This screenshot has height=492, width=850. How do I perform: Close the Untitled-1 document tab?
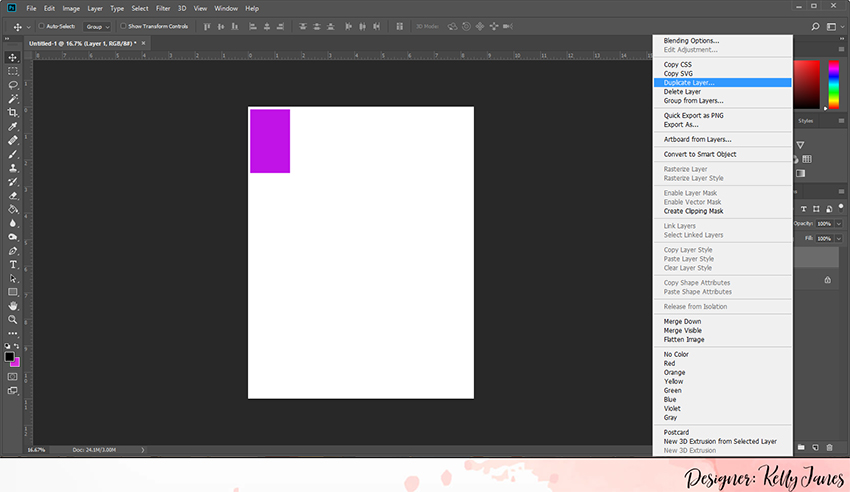[143, 43]
